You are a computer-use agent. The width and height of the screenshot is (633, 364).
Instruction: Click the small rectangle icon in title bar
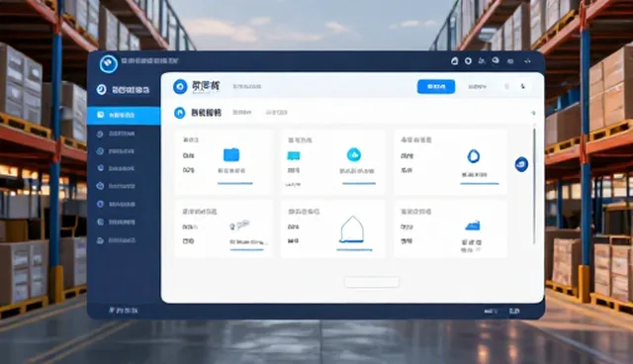coord(510,61)
